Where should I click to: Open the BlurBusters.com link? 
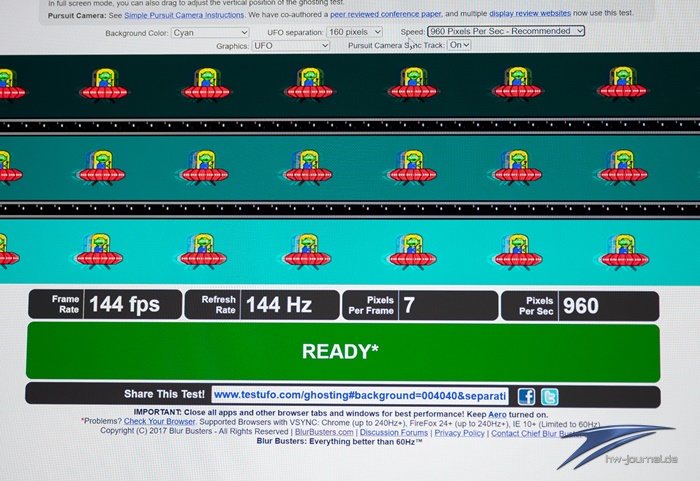(324, 432)
